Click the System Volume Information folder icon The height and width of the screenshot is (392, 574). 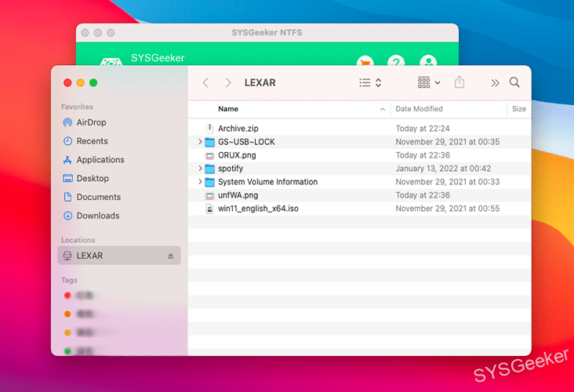click(209, 182)
